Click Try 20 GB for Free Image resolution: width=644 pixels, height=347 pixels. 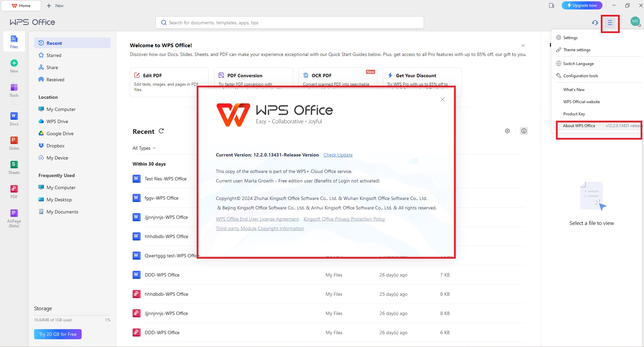57,334
